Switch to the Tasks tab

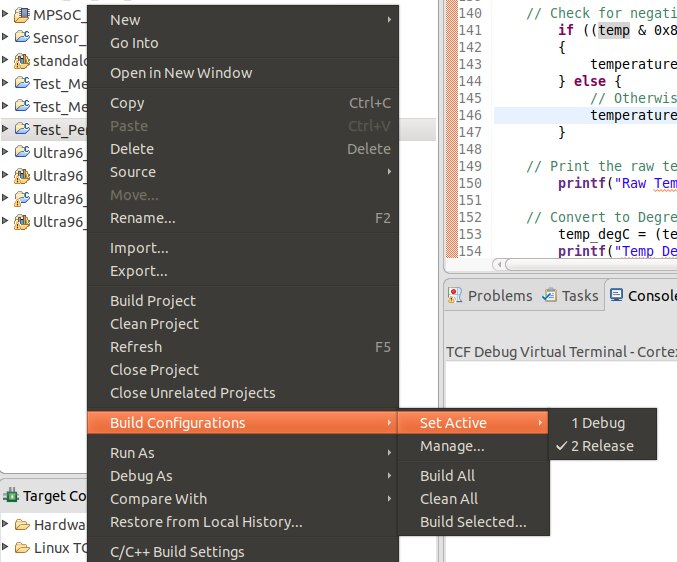pos(570,296)
